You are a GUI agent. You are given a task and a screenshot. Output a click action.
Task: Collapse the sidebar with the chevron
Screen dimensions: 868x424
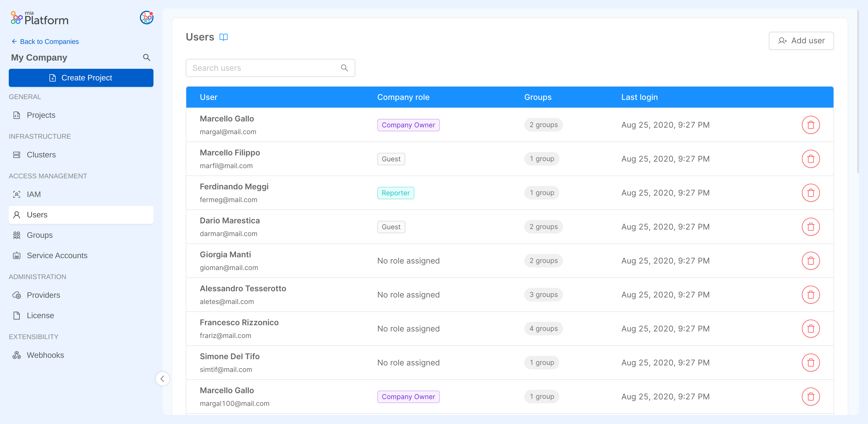coord(163,378)
